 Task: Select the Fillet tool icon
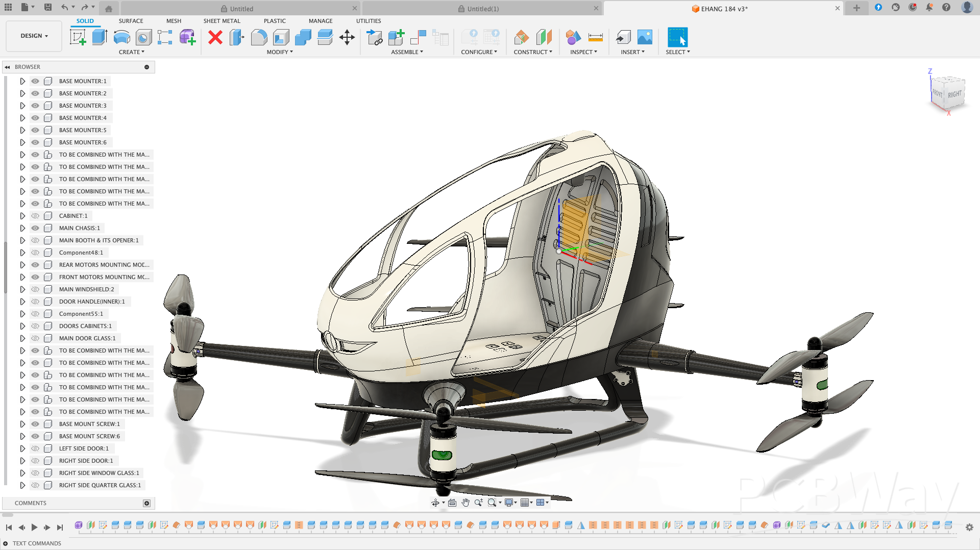(x=259, y=37)
